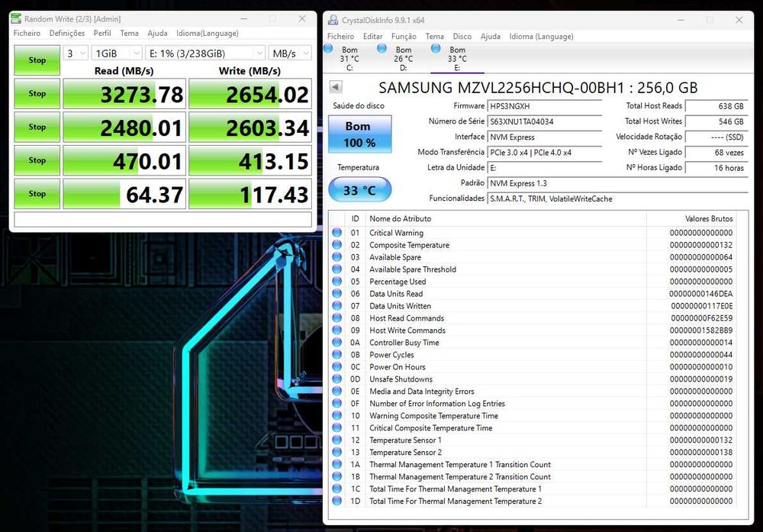Click the serial number field S63XNU1TA04034

[545, 121]
